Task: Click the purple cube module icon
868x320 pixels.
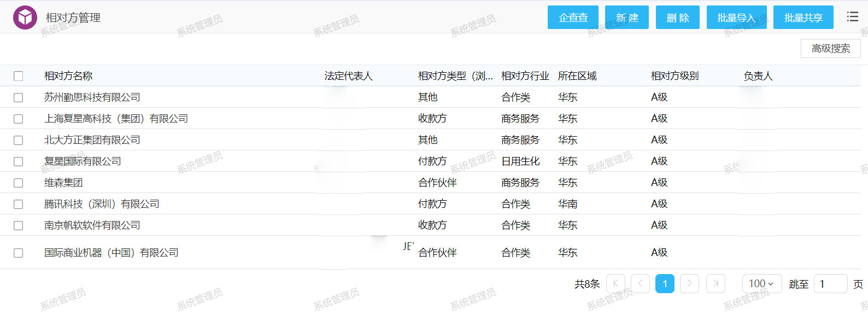Action: point(25,18)
